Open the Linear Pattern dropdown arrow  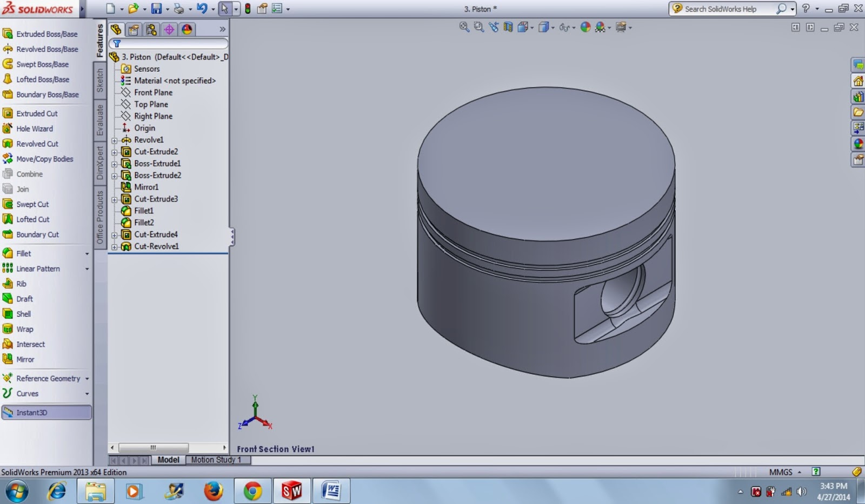[87, 269]
